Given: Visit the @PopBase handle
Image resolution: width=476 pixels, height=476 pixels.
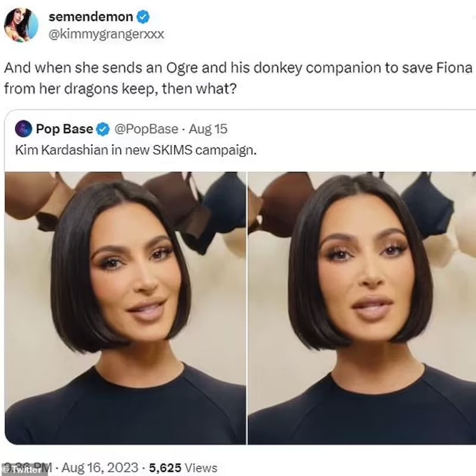Looking at the screenshot, I should point(146,129).
